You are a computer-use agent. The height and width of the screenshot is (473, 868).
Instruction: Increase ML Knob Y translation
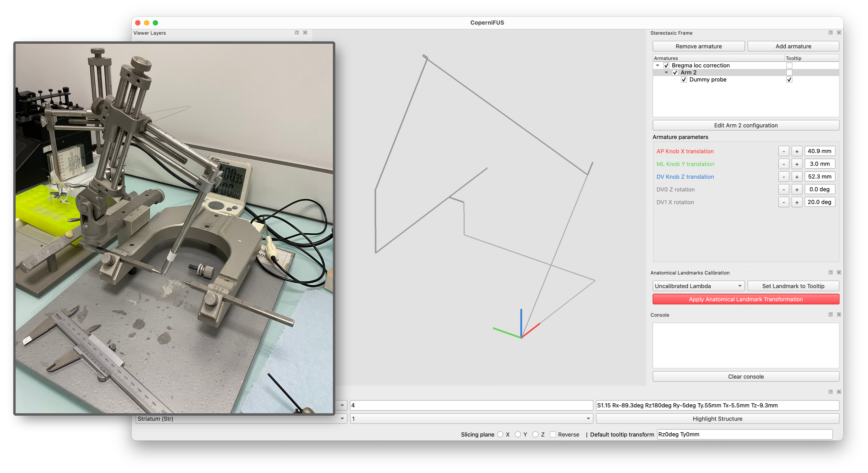(797, 164)
